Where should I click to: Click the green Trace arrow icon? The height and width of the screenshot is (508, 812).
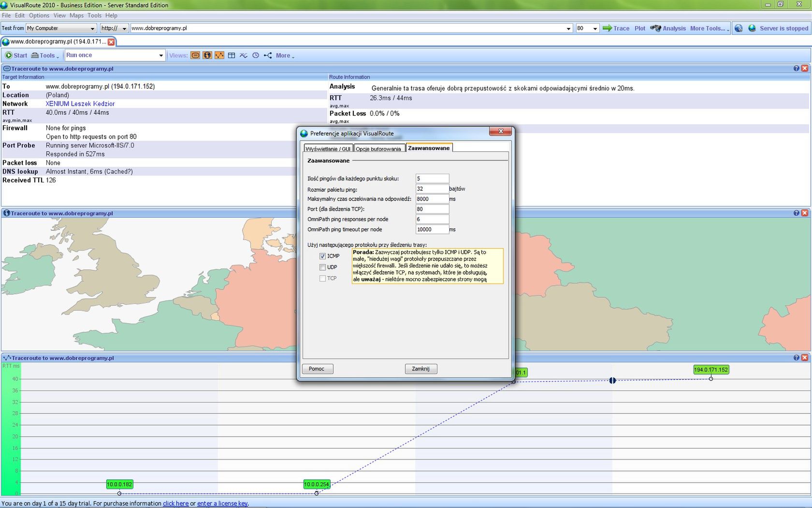click(x=607, y=28)
